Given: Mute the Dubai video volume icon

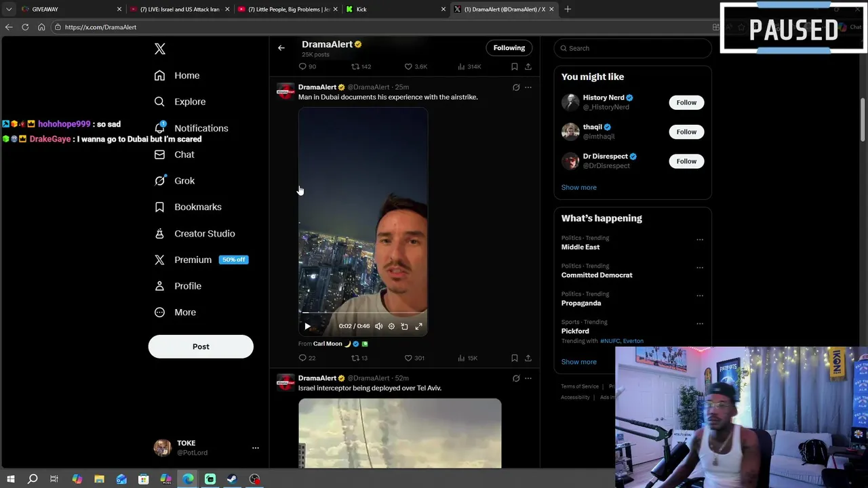Looking at the screenshot, I should (378, 326).
